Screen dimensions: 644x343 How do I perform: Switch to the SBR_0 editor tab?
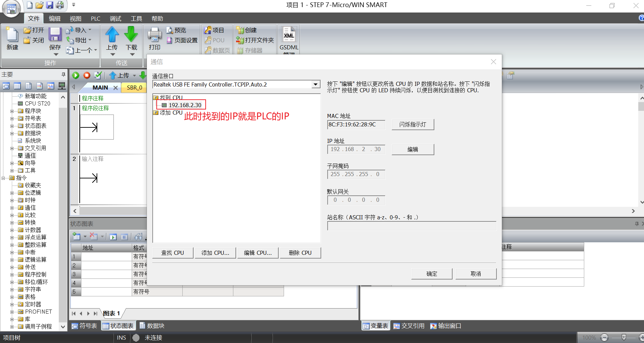[134, 88]
